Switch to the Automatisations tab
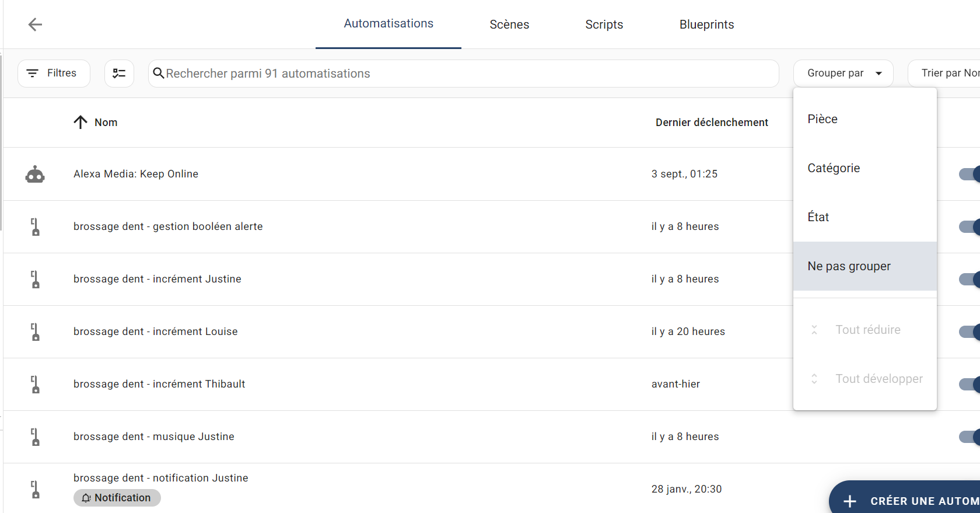Screen dimensions: 980x513 (388, 24)
